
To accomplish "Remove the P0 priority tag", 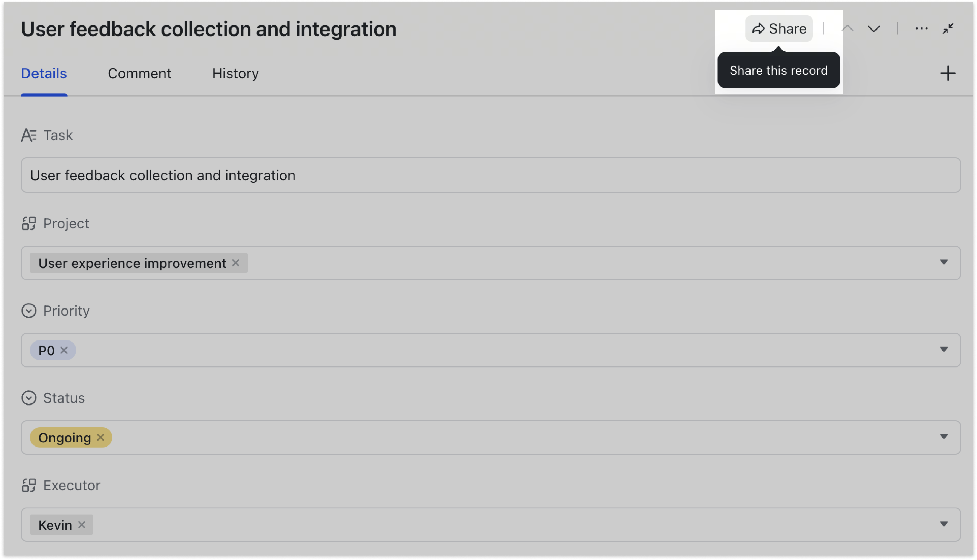I will (x=64, y=350).
